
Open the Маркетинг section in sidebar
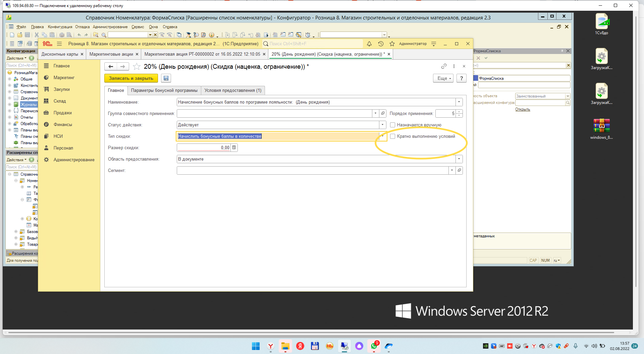pyautogui.click(x=64, y=78)
